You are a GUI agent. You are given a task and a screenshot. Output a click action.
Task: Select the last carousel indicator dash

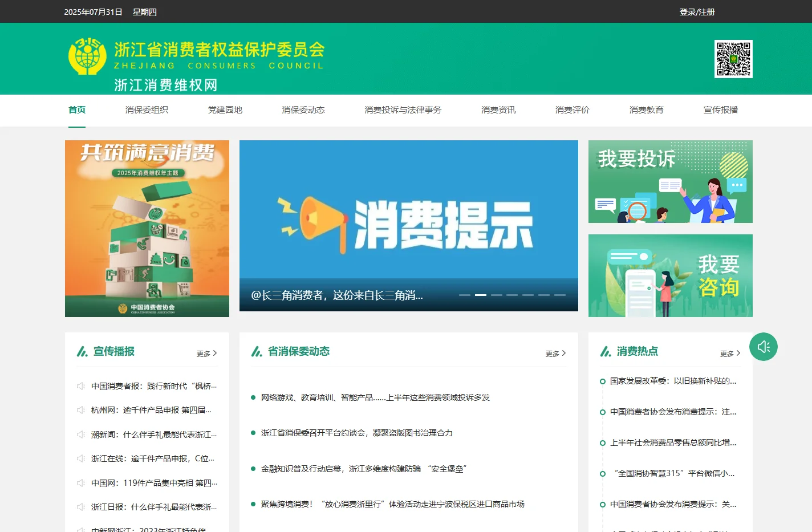point(560,295)
